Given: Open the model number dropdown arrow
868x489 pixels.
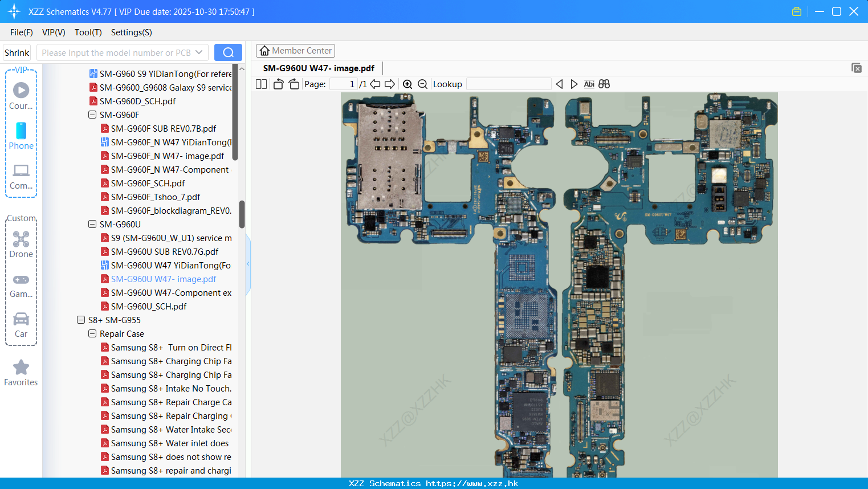Looking at the screenshot, I should pos(199,52).
